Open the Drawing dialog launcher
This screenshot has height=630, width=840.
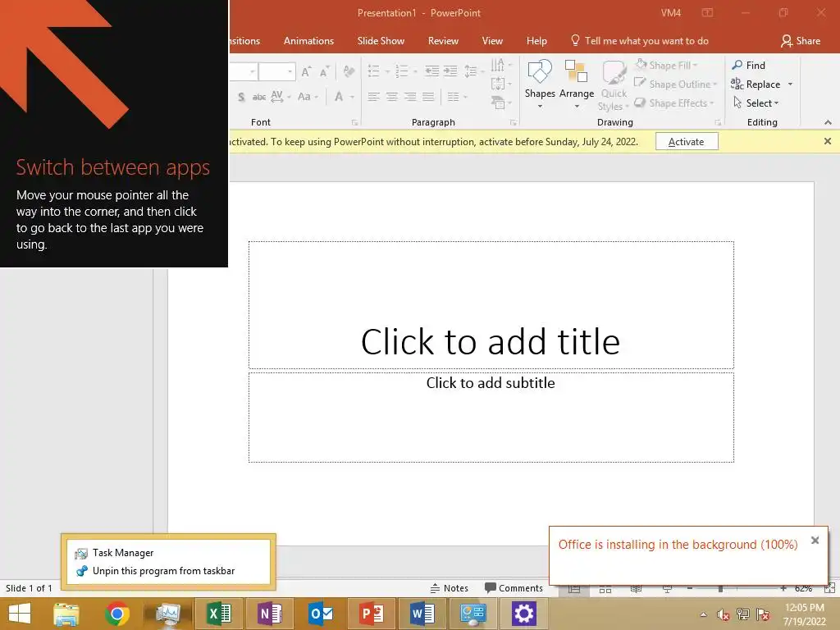click(x=718, y=123)
